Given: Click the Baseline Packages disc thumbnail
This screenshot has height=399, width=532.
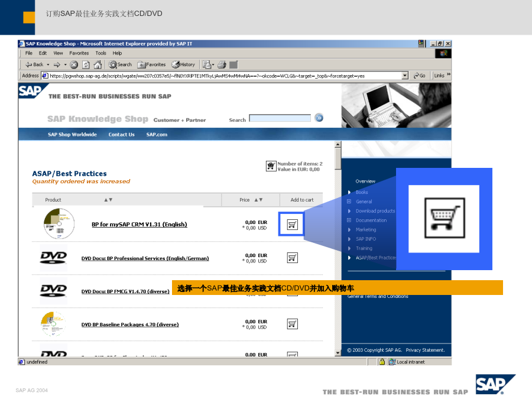Looking at the screenshot, I should (53, 324).
